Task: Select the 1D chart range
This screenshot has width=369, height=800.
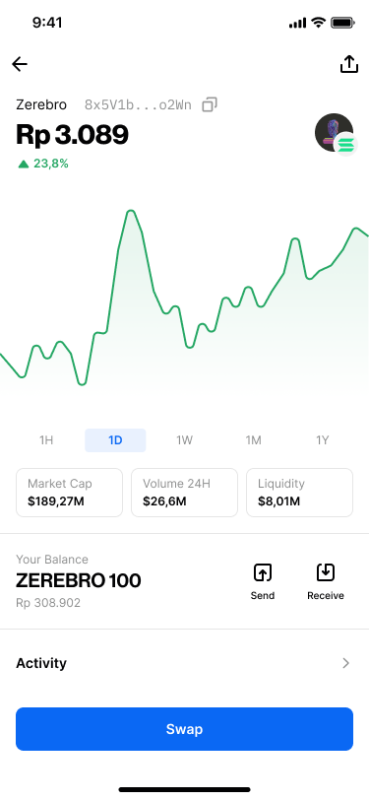Action: click(x=115, y=440)
